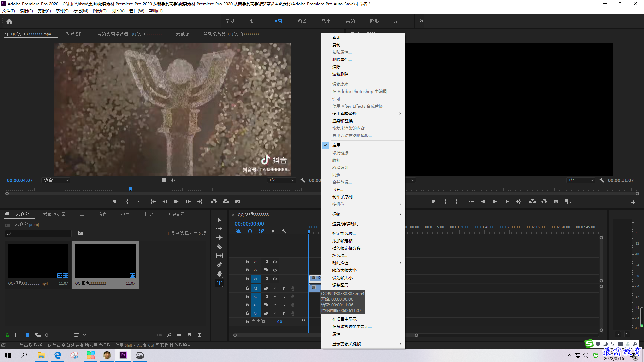Select 音频 workspace
The width and height of the screenshot is (644, 362).
[x=351, y=21]
